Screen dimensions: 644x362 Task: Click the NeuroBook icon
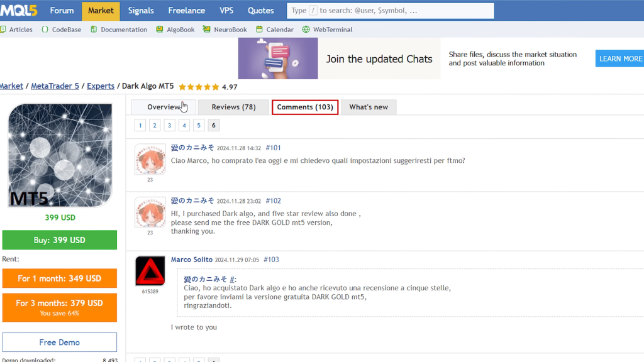pos(206,30)
